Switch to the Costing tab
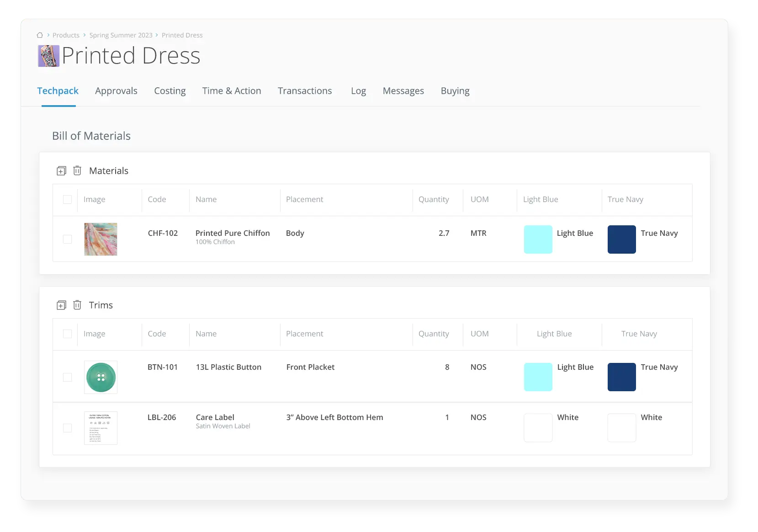Screen dimensions: 758x532 click(x=170, y=91)
